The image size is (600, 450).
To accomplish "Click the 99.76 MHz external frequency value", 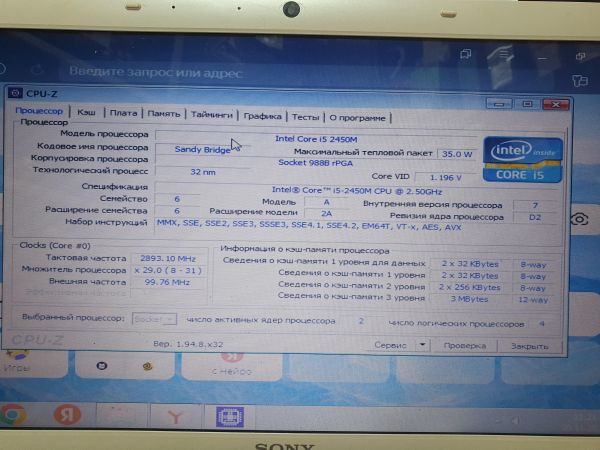I will tap(167, 282).
